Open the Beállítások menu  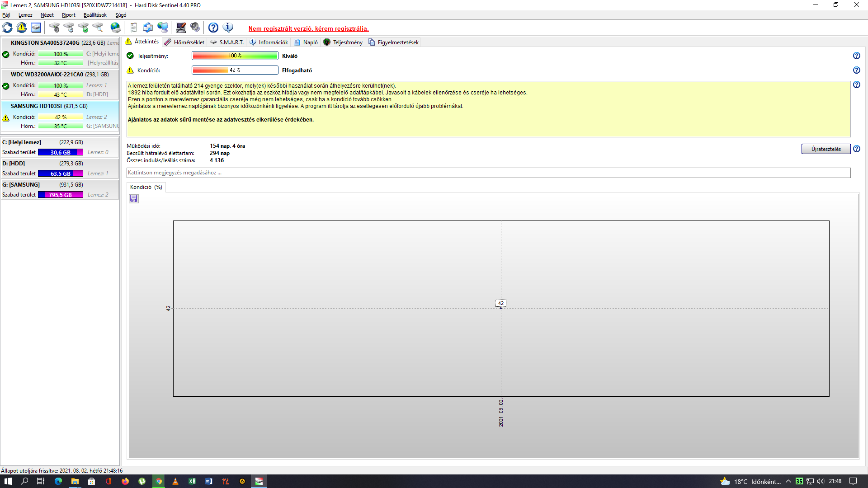95,15
